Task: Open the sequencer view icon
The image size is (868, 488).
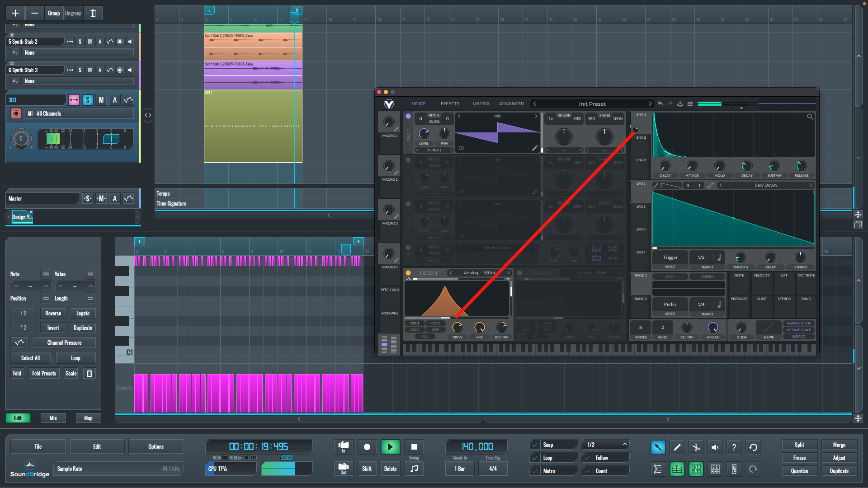Action: point(677,469)
